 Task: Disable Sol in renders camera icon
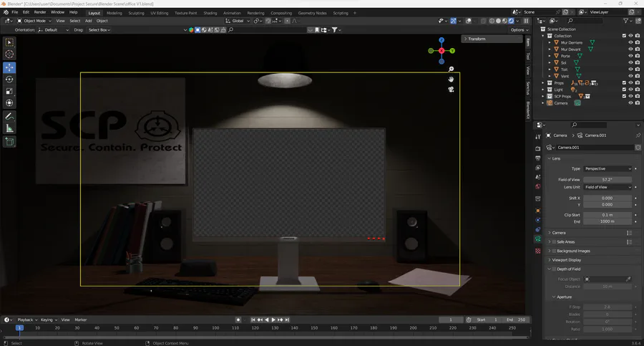[638, 62]
